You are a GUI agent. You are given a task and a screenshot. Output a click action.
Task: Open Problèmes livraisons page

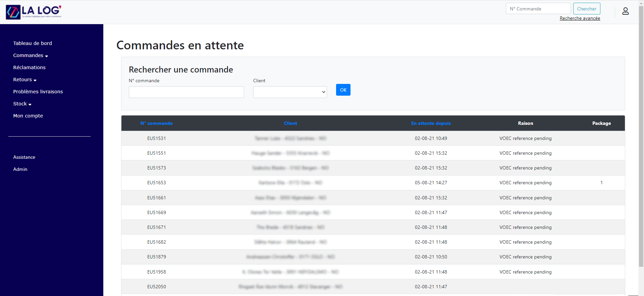click(38, 92)
